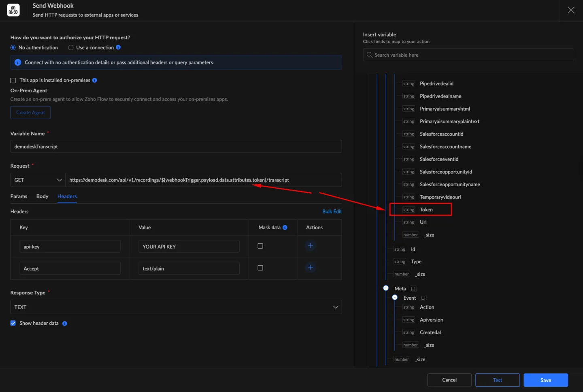The width and height of the screenshot is (583, 392).
Task: Focus the Search variable here field
Action: click(x=468, y=55)
